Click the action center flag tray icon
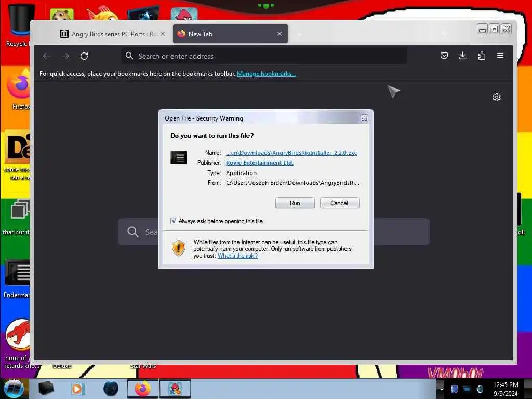The image size is (532, 399). [x=454, y=389]
